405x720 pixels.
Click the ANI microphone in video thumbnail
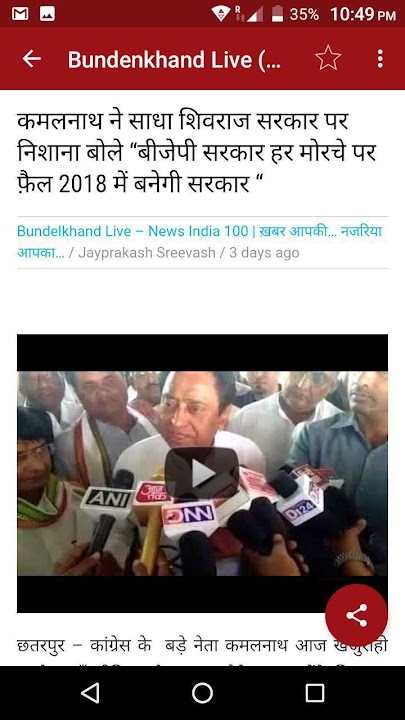coord(107,498)
